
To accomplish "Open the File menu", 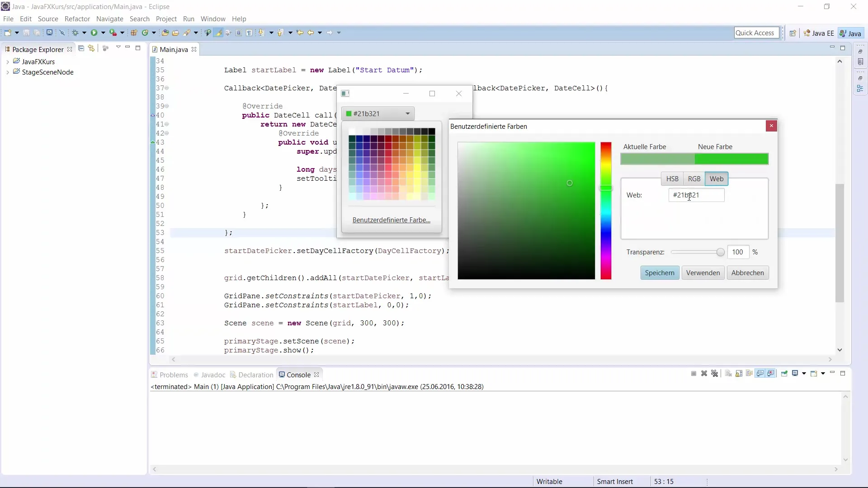I will pos(8,19).
